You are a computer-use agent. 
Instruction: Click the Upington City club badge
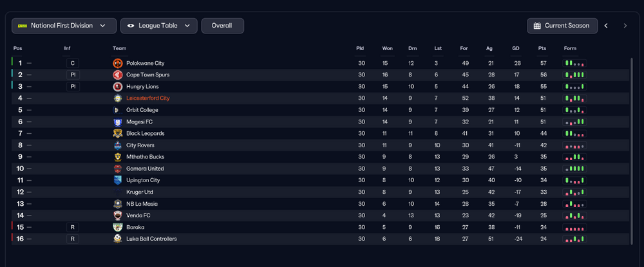pyautogui.click(x=117, y=180)
